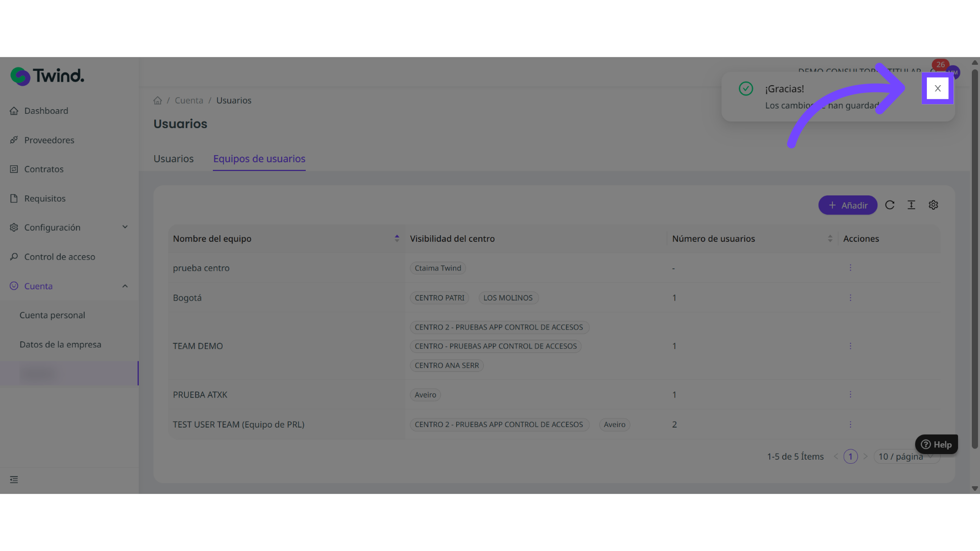
Task: Click CENTRO - PRUEBAS APP CONTROL DE ACCESOS tag
Action: click(x=496, y=346)
